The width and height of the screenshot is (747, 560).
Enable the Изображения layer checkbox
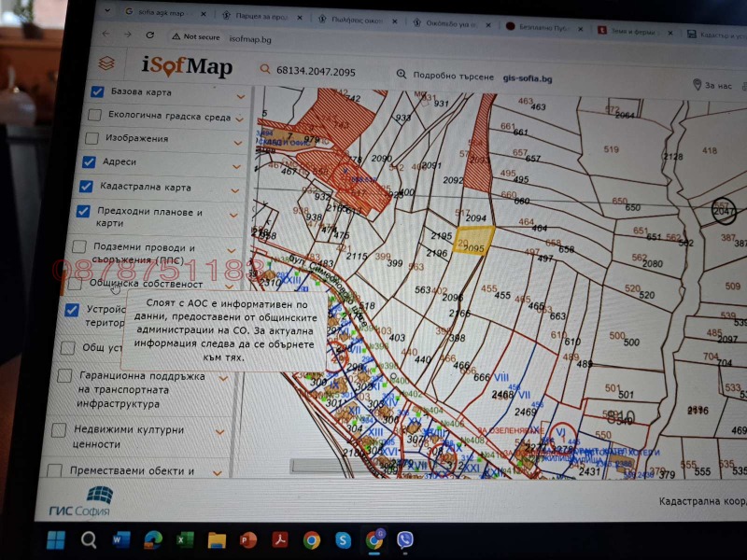tap(92, 138)
